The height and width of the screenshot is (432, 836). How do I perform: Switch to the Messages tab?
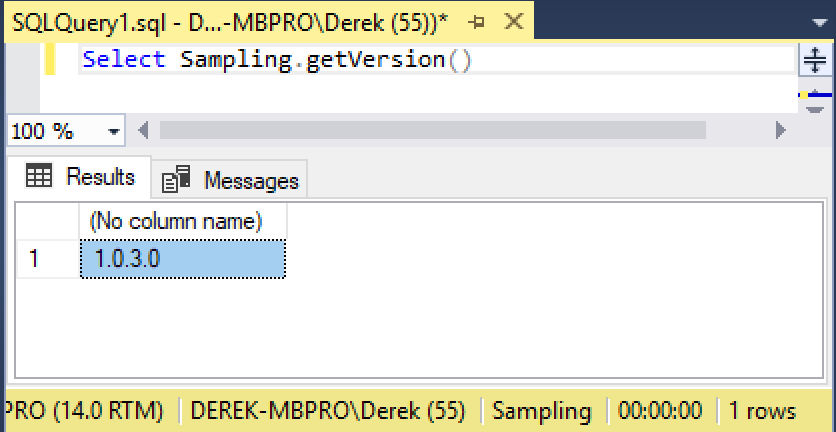click(229, 180)
